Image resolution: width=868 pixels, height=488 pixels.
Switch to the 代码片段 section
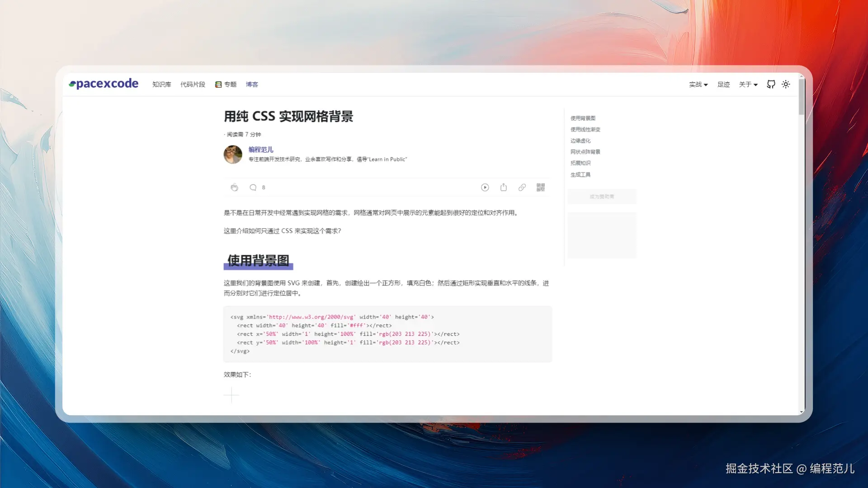point(192,84)
